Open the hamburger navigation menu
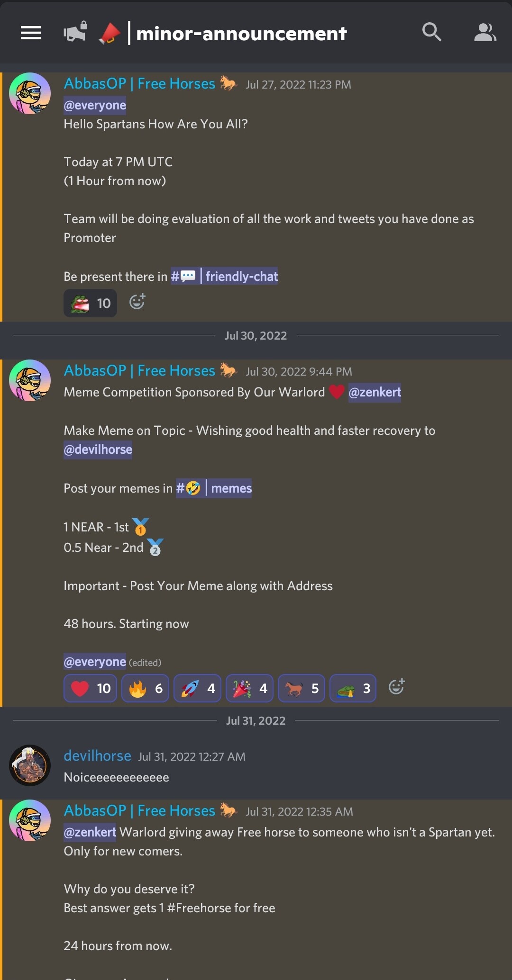The width and height of the screenshot is (512, 980). 31,33
